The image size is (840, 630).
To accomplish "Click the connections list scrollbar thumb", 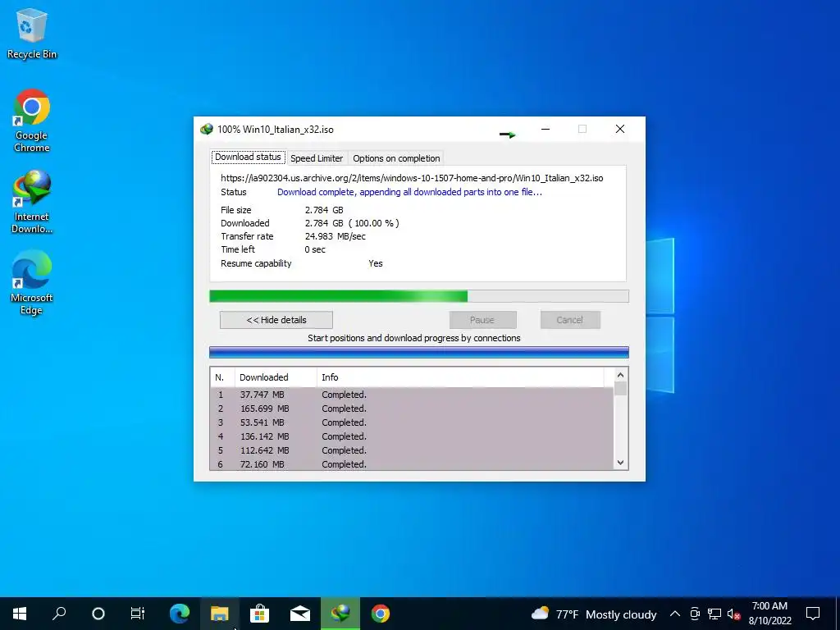I will 620,388.
